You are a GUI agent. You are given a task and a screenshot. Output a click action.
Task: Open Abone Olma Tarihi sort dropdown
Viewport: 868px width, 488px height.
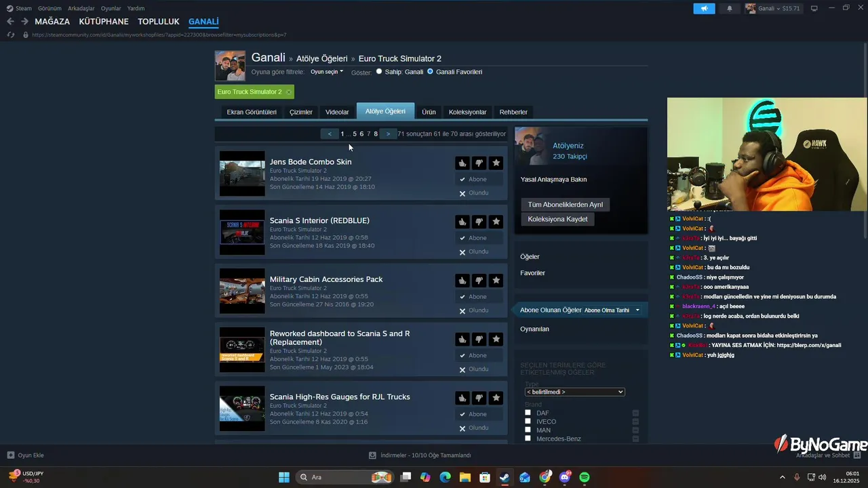612,310
